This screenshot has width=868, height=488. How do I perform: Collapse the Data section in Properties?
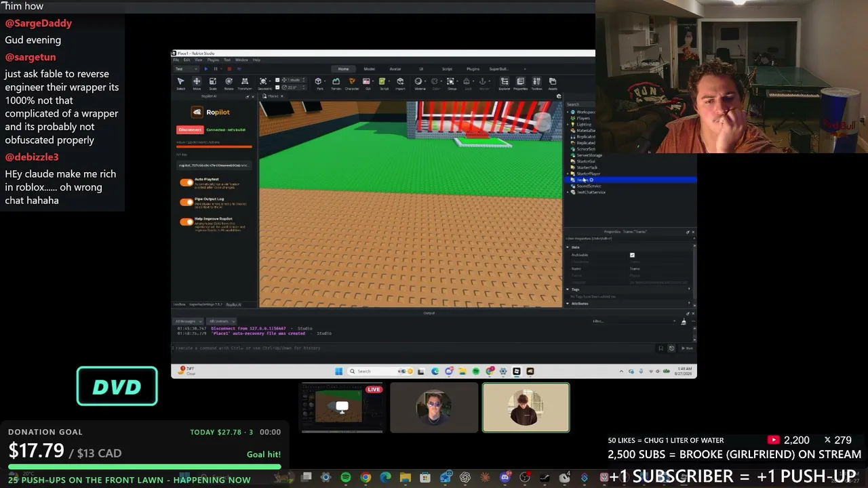tap(568, 247)
